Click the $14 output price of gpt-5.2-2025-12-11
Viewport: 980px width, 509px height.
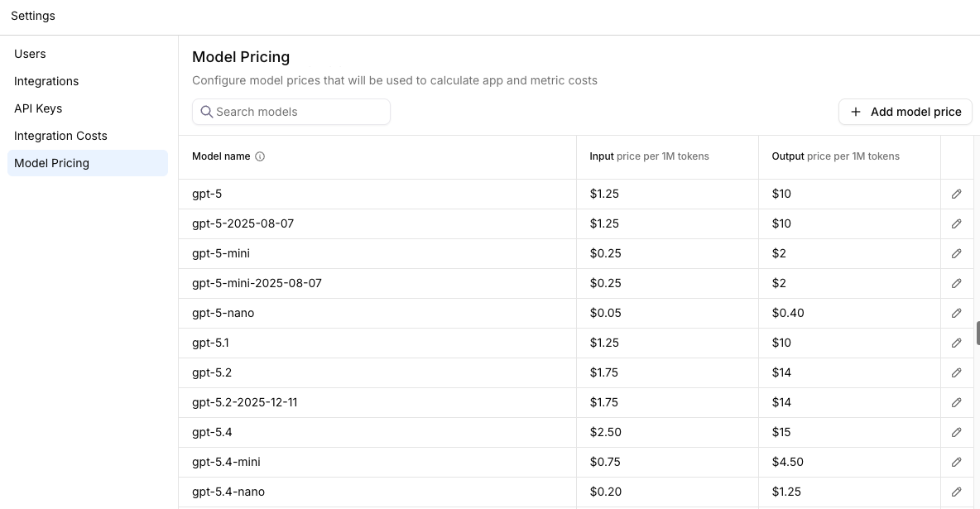click(x=781, y=403)
